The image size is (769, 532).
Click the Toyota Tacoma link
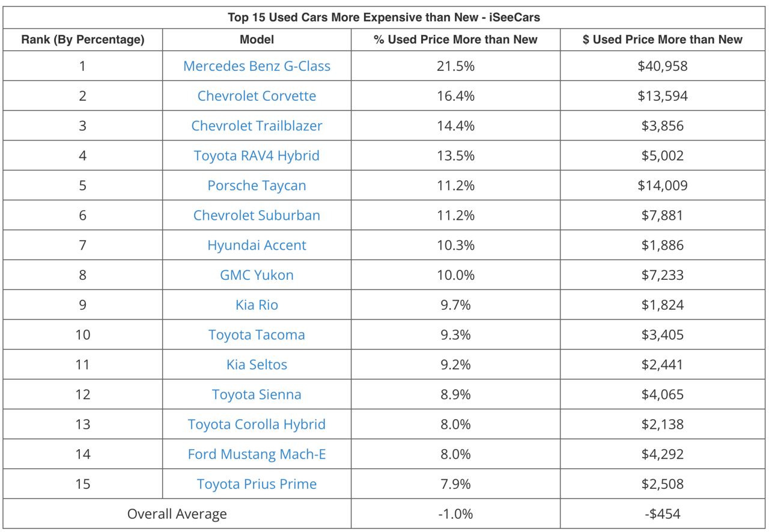coord(257,335)
